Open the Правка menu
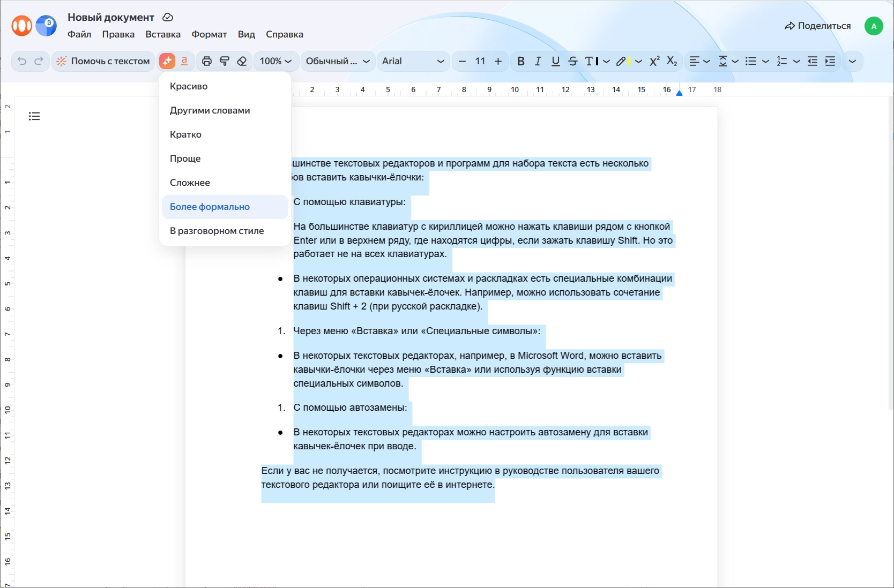894x588 pixels. tap(118, 34)
